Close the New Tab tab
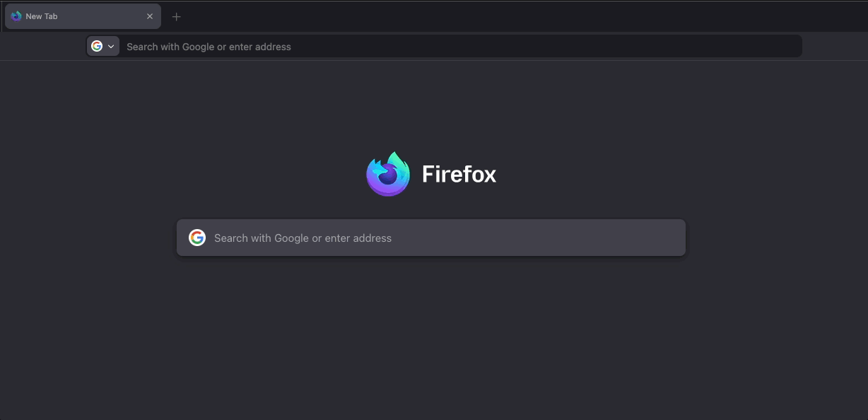 [149, 16]
